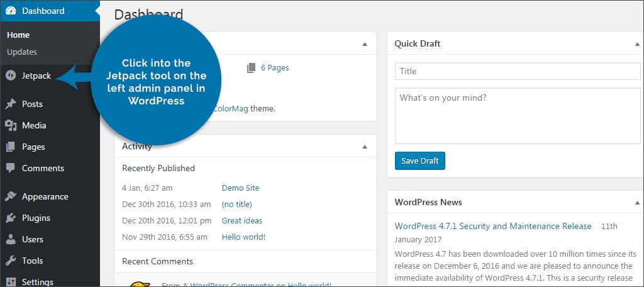Open the Plugins menu label
The height and width of the screenshot is (287, 644).
[x=36, y=218]
